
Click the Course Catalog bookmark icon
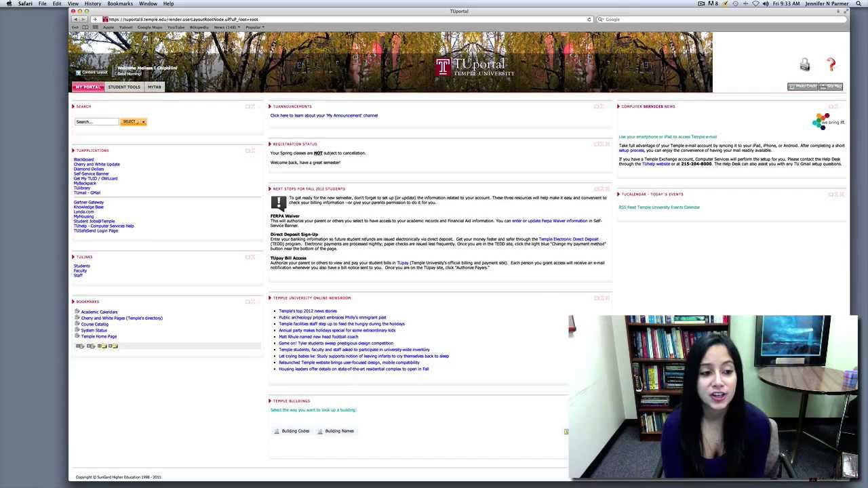coord(77,324)
